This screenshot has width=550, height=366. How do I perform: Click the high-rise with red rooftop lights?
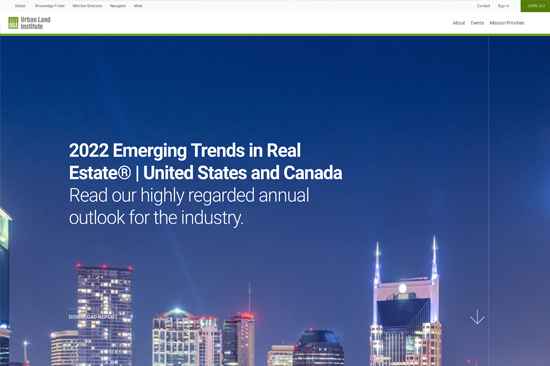coord(105,316)
